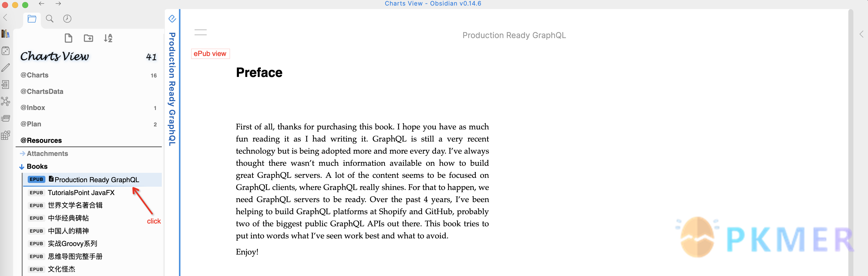Click the graph/charts panel icon in sidebar
This screenshot has width=868, height=276.
point(6,102)
